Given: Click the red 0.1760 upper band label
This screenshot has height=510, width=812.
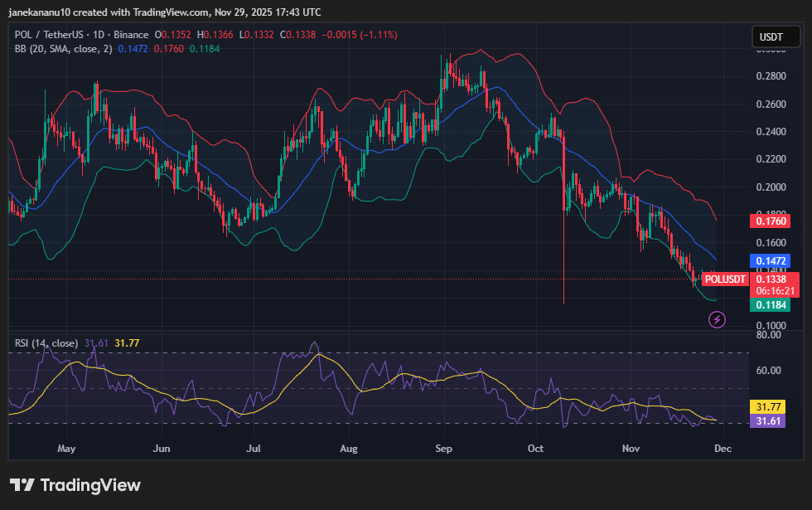Looking at the screenshot, I should tap(768, 221).
